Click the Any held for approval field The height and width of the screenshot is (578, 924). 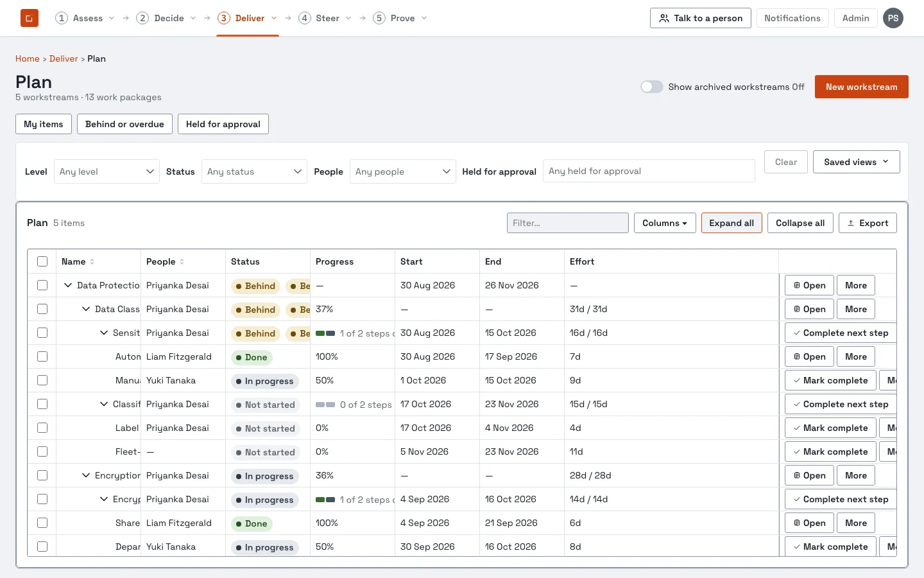click(649, 171)
